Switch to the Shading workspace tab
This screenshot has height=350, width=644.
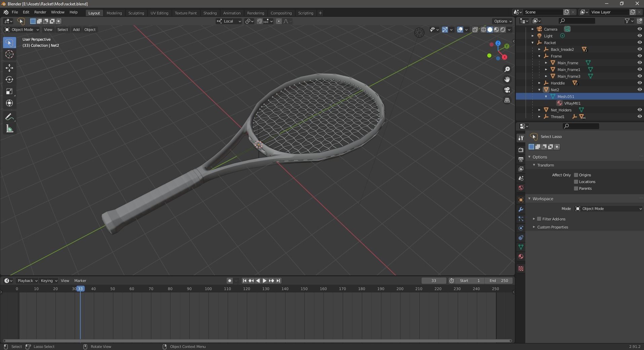click(x=210, y=13)
